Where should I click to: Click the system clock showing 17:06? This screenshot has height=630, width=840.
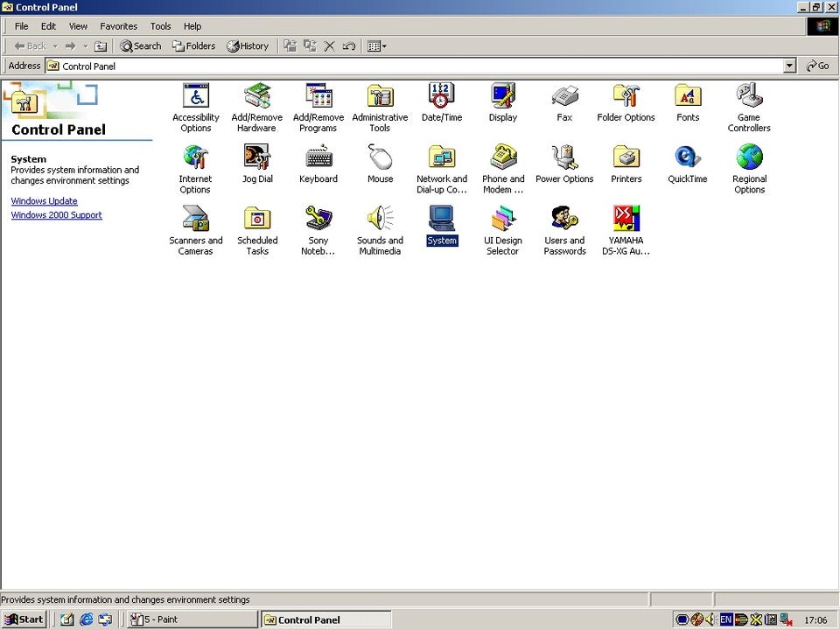coord(815,620)
